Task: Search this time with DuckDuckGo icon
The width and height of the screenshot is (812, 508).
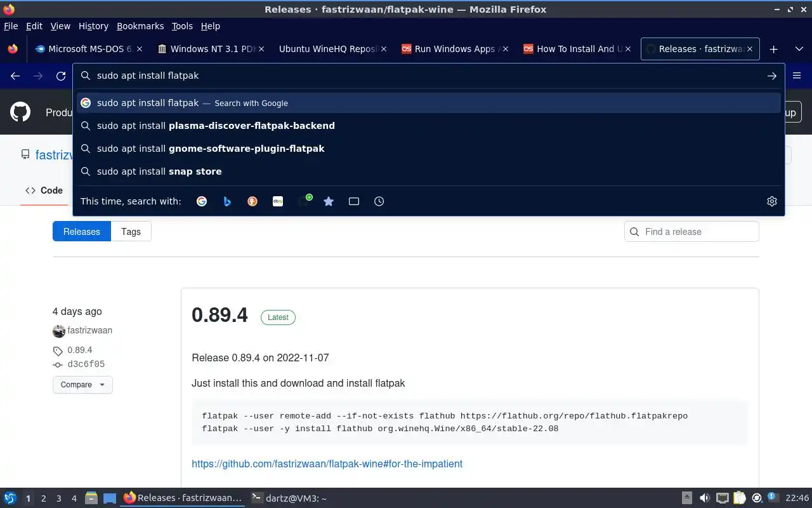Action: click(x=252, y=201)
